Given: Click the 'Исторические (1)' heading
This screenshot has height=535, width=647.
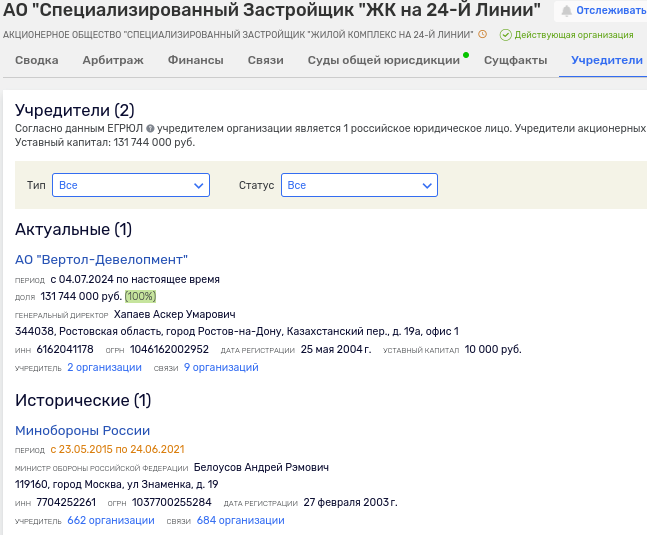Looking at the screenshot, I should (x=83, y=400).
